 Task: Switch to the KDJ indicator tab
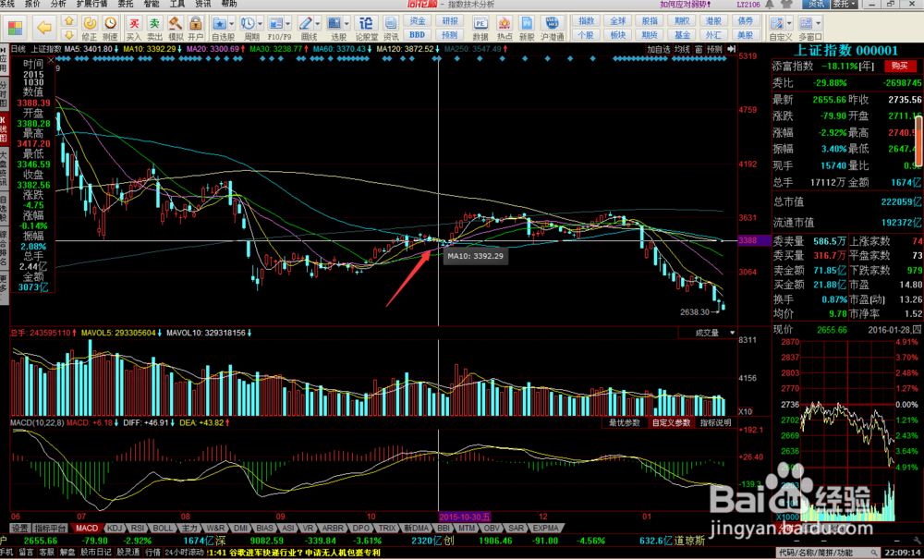point(115,529)
